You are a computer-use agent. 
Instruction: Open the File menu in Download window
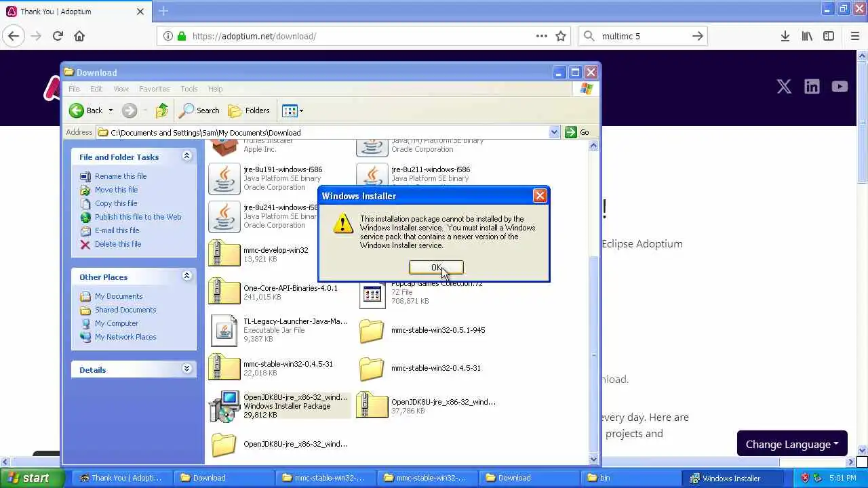tap(74, 89)
